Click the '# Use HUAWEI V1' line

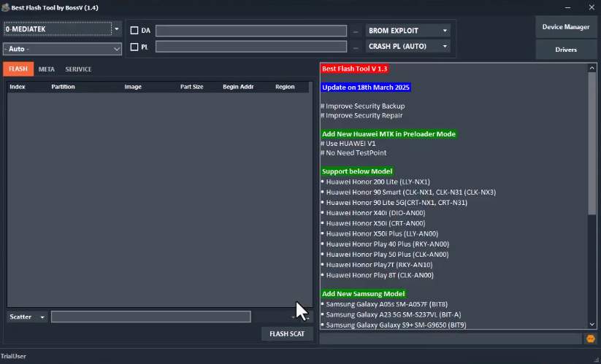348,144
